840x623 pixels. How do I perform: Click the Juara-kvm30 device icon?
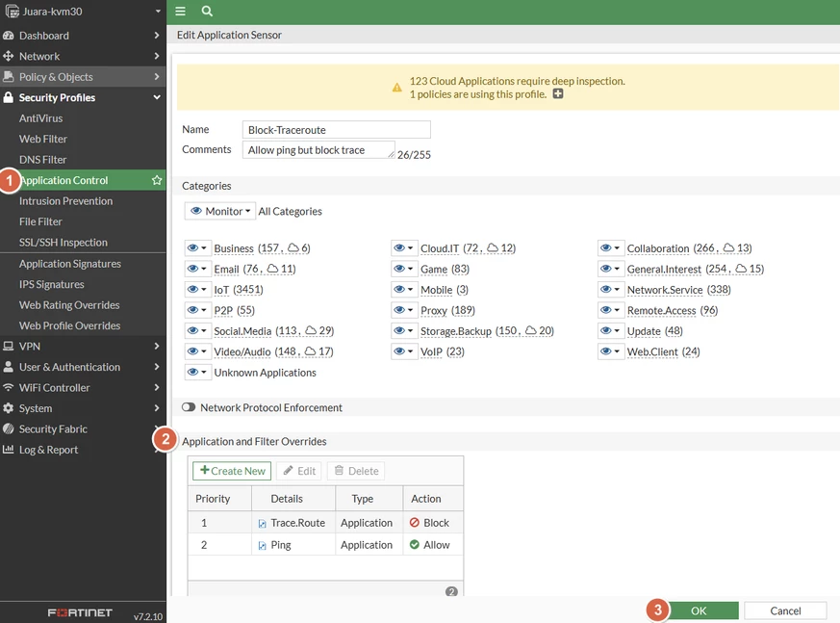click(13, 12)
